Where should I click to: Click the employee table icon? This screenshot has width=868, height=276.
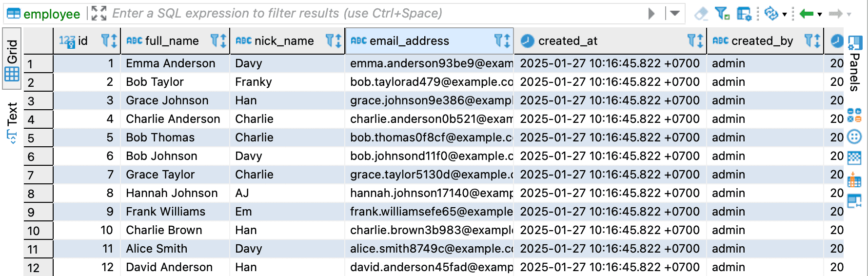[14, 14]
